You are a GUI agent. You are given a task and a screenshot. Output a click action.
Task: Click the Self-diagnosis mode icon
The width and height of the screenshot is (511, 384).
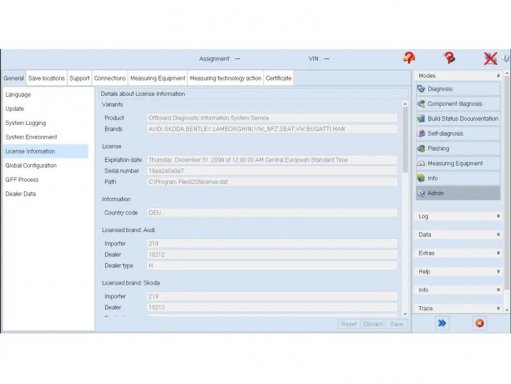[421, 133]
